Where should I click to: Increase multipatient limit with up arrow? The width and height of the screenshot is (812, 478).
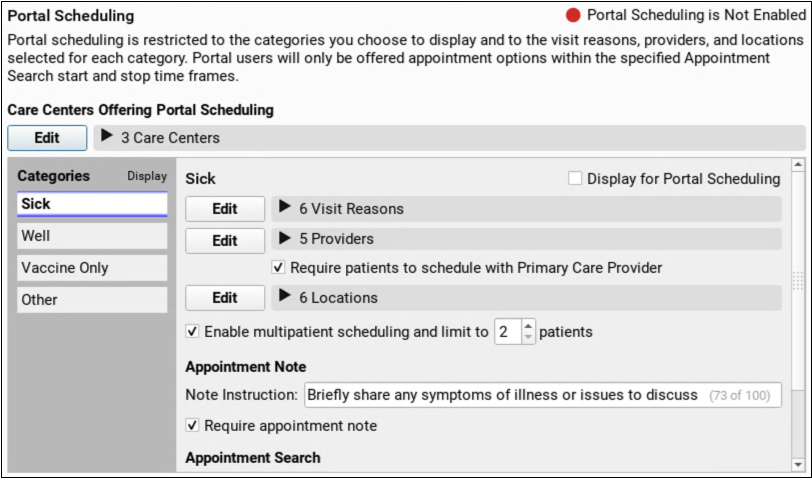click(529, 325)
